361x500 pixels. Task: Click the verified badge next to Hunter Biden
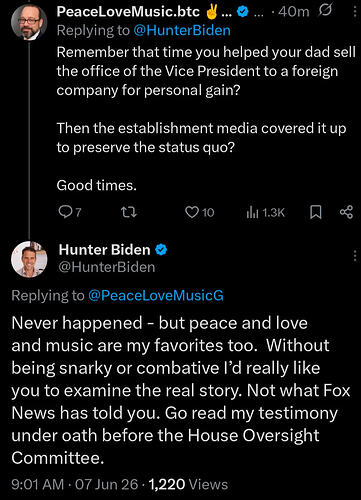(x=161, y=250)
